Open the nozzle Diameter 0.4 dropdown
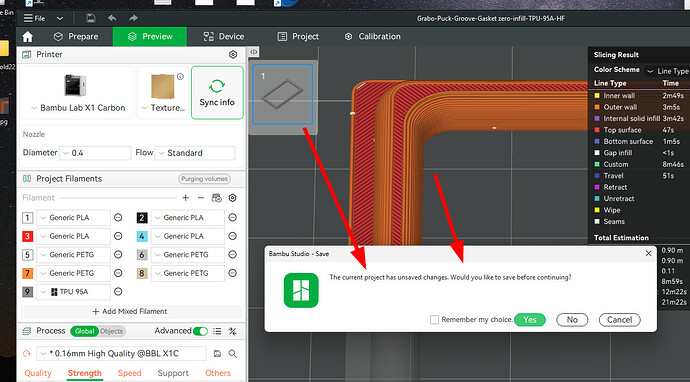 pyautogui.click(x=95, y=153)
